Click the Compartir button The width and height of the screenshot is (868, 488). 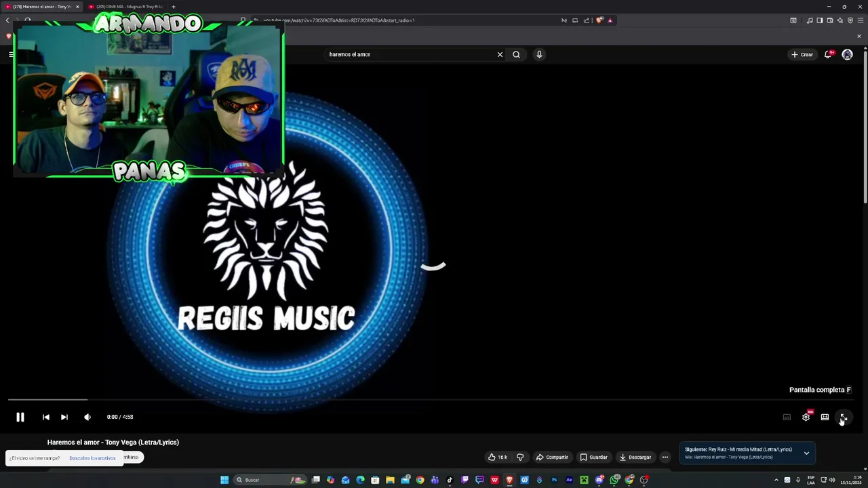click(552, 457)
